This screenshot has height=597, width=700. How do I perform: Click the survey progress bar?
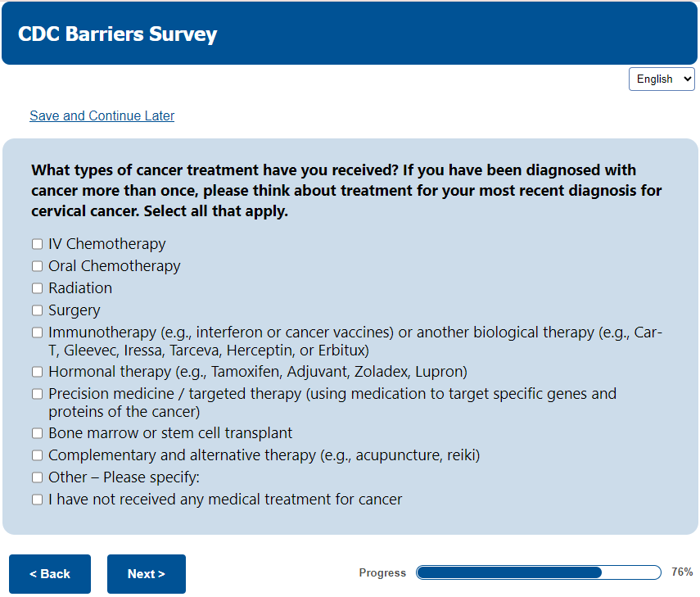(x=538, y=572)
